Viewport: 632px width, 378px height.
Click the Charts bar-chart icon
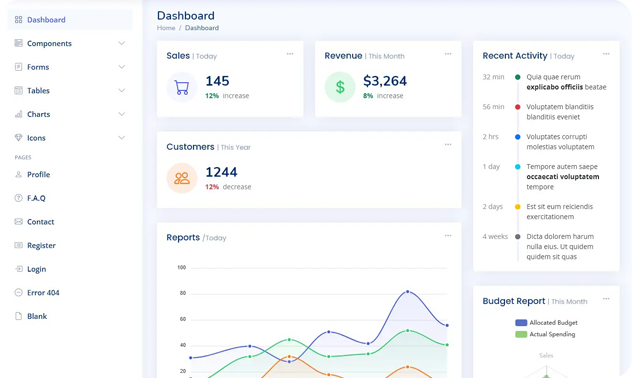coord(18,114)
